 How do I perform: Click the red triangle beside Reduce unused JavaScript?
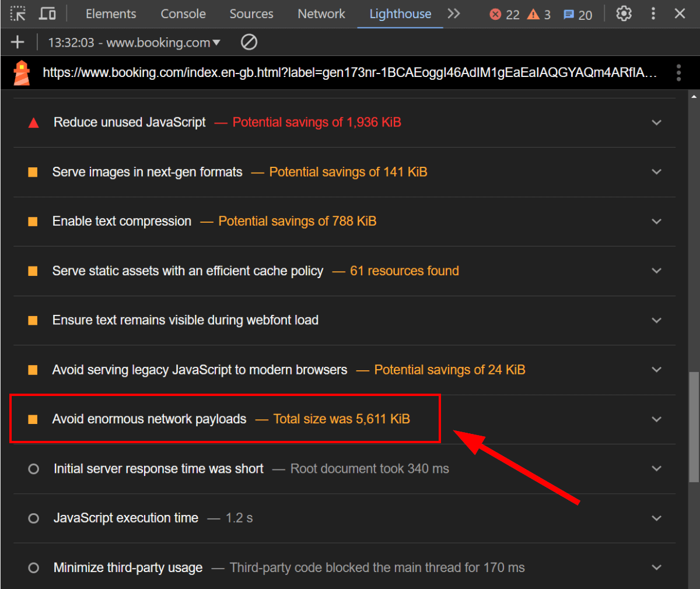coord(33,122)
